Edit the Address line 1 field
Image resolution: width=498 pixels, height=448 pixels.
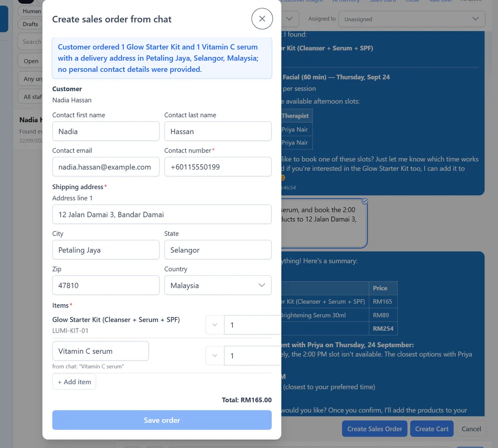click(x=162, y=214)
